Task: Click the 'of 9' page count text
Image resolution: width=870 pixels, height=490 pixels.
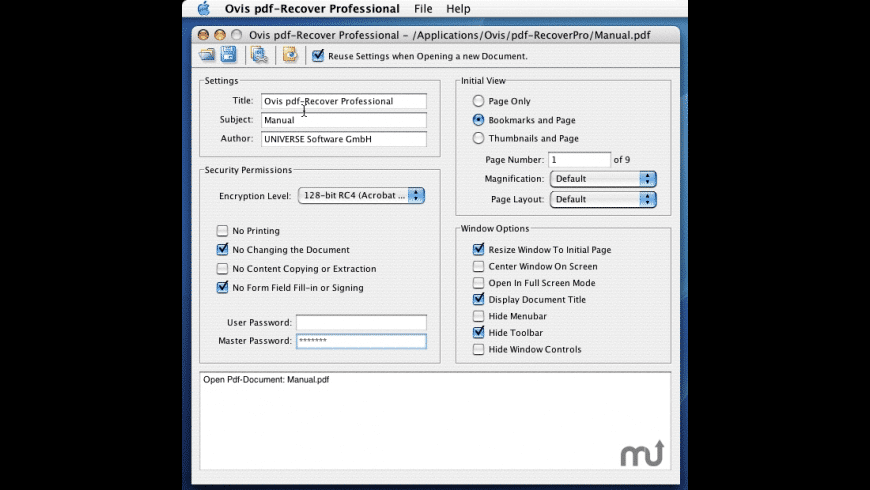Action: [621, 160]
